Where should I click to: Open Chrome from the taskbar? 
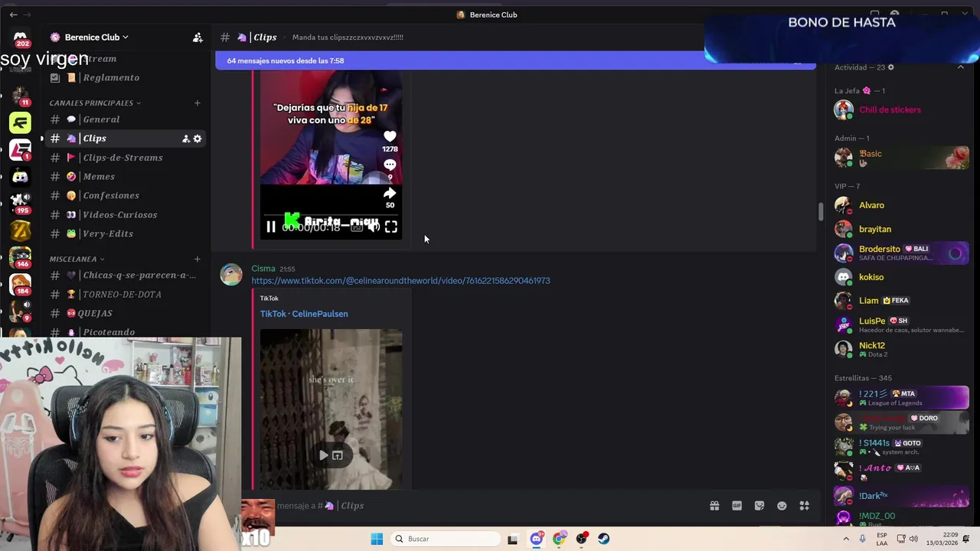[x=560, y=539]
